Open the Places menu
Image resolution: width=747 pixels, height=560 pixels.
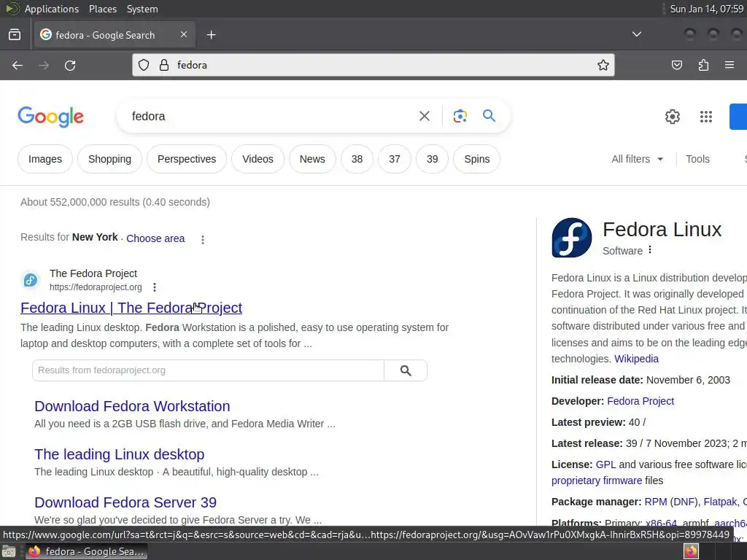(102, 9)
